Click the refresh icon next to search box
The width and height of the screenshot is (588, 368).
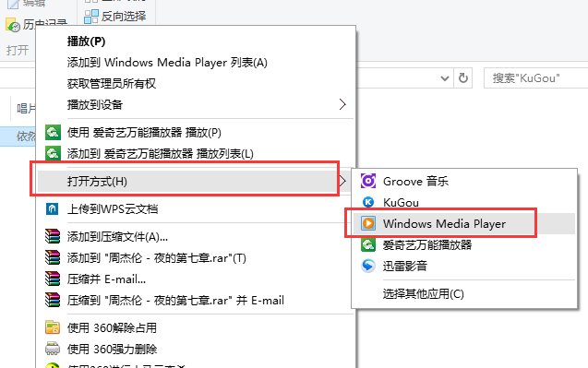click(463, 78)
